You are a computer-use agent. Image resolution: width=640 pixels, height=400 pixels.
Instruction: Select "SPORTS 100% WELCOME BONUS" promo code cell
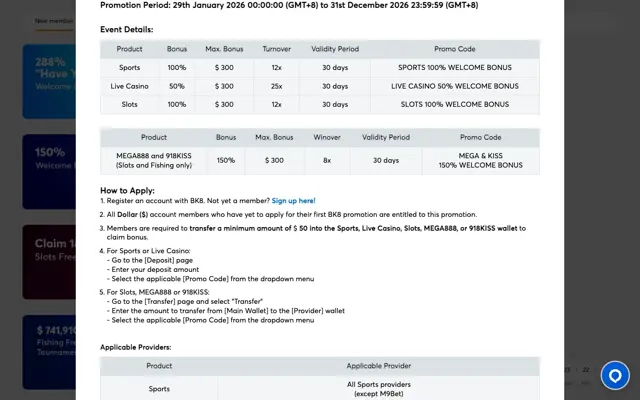(x=455, y=68)
